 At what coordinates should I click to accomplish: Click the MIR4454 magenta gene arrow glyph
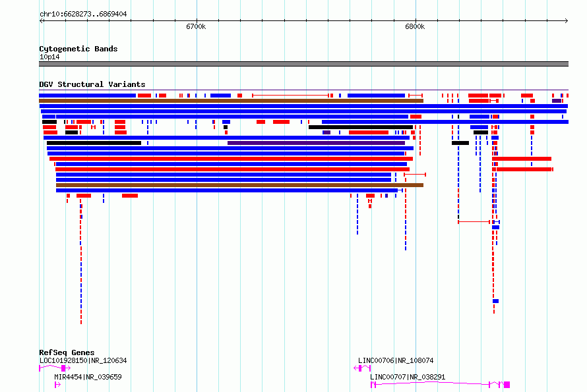(x=57, y=385)
